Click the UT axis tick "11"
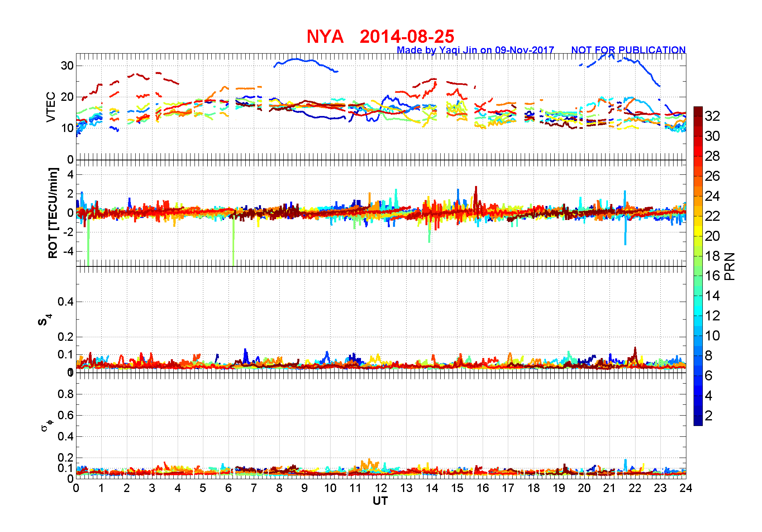This screenshot has width=762, height=532. point(355,488)
